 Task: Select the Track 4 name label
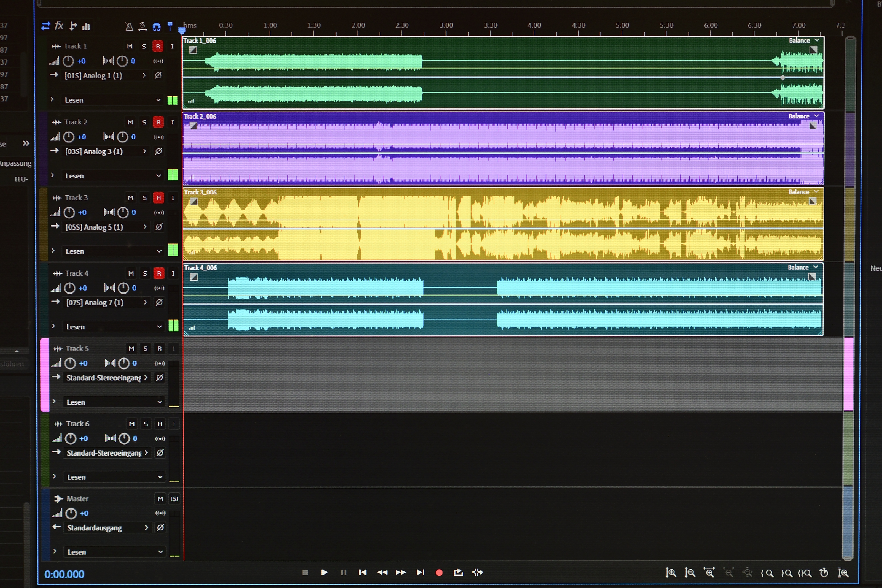click(77, 273)
